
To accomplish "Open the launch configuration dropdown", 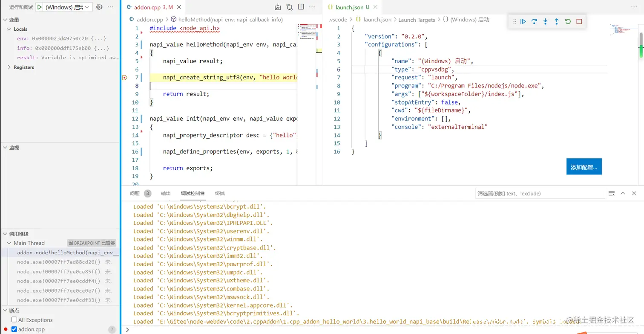I will coord(68,7).
